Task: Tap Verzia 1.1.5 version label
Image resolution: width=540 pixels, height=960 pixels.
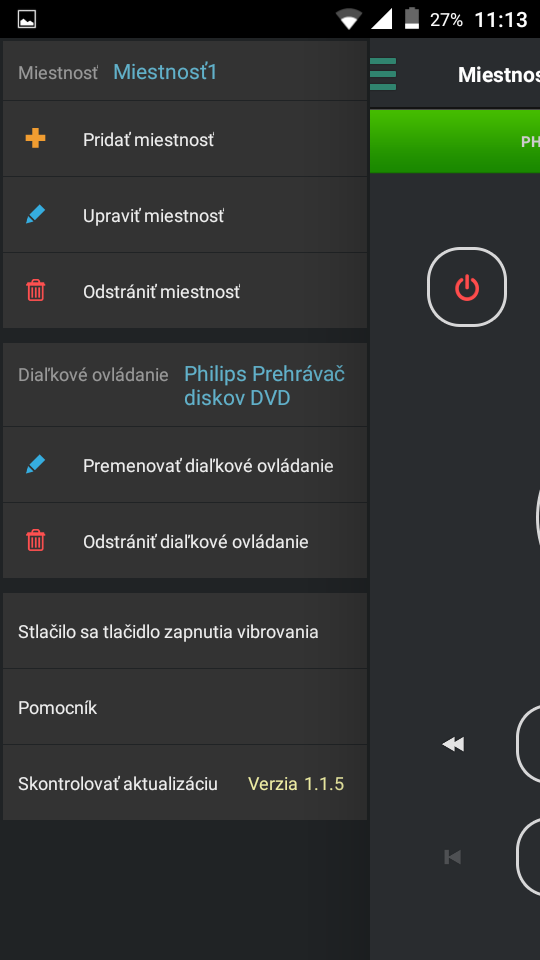Action: tap(296, 784)
